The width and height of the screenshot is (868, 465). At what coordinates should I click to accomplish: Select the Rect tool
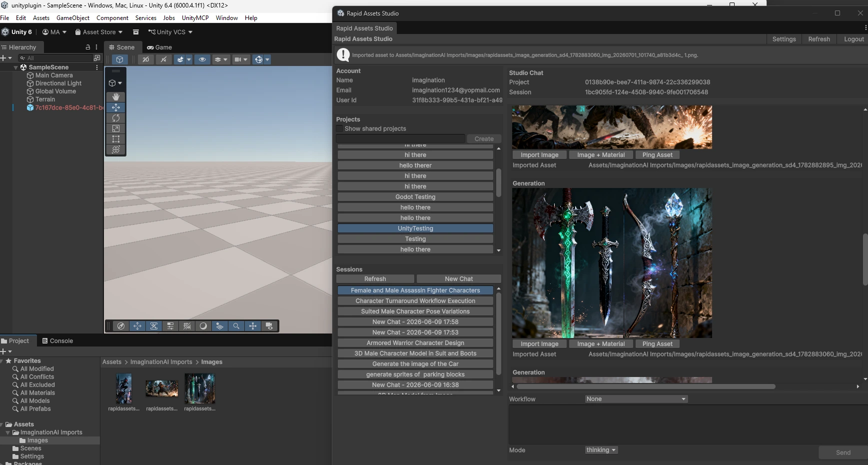pos(116,139)
